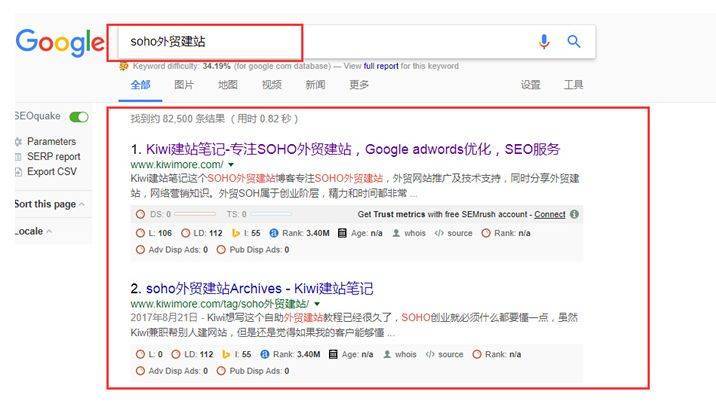Click the SEMrush keyword difficulty icon
The image size is (716, 420).
pos(123,66)
